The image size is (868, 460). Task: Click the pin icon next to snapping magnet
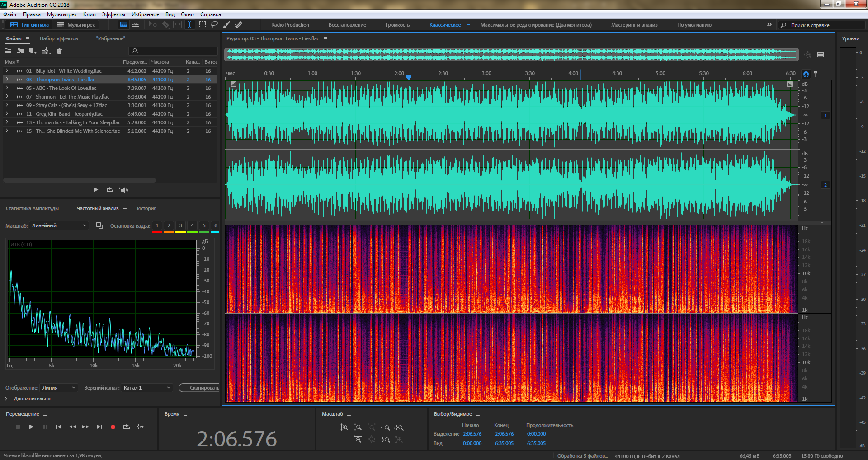click(816, 74)
